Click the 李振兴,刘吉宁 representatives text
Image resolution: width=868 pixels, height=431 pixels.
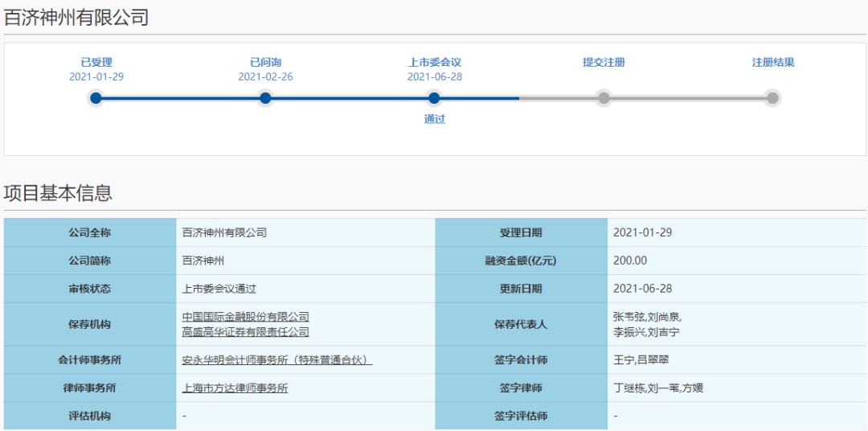(x=646, y=332)
